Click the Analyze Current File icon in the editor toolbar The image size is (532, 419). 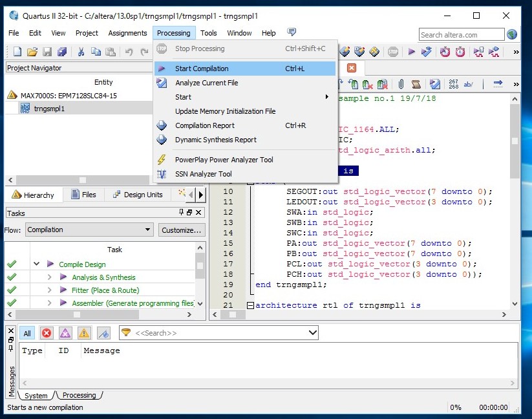pos(434,84)
